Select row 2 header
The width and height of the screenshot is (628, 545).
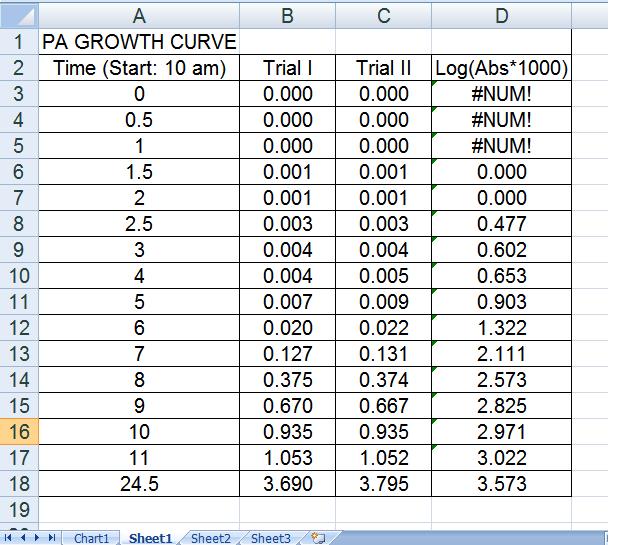click(18, 68)
